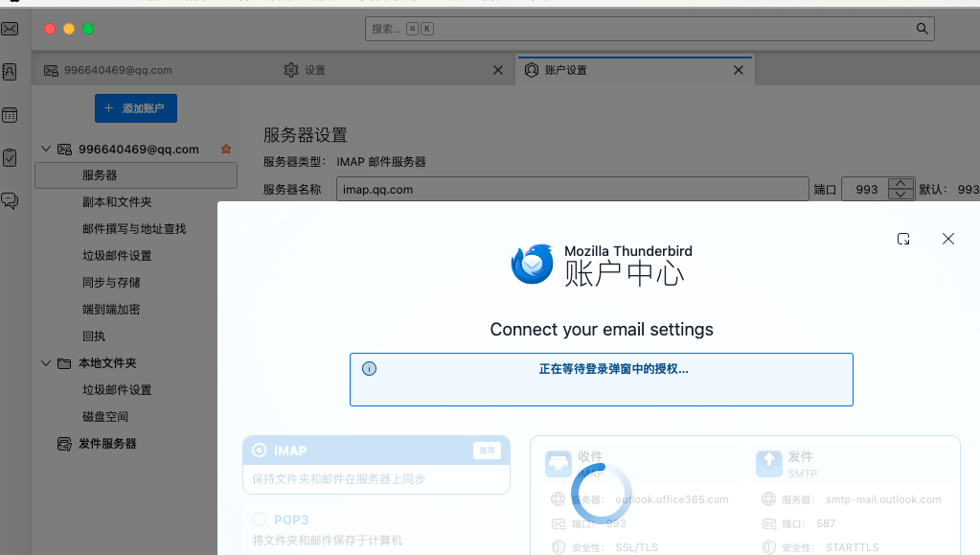
Task: Click the outgoing mail (发件) upload icon
Action: (768, 464)
